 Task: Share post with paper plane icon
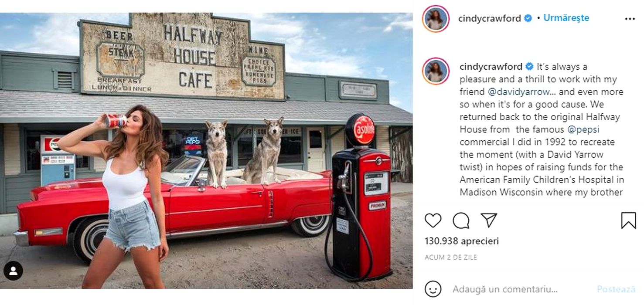click(x=489, y=220)
